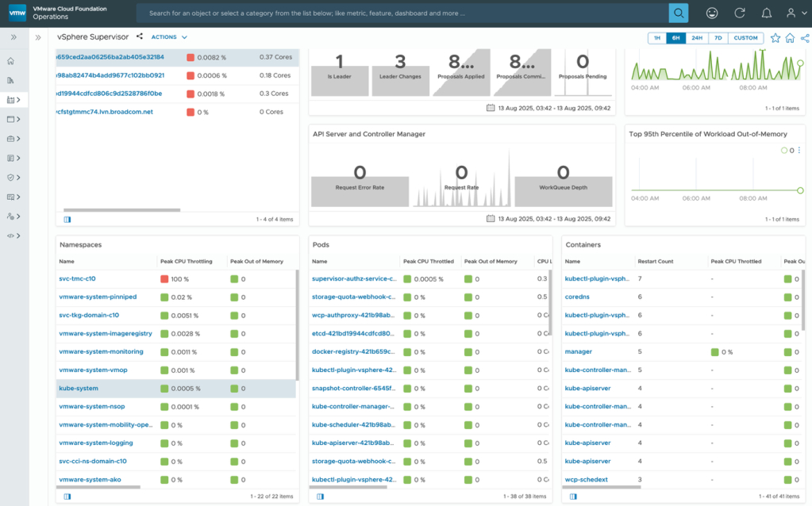Click the share icon beside vSphere Supervisor

(x=140, y=36)
